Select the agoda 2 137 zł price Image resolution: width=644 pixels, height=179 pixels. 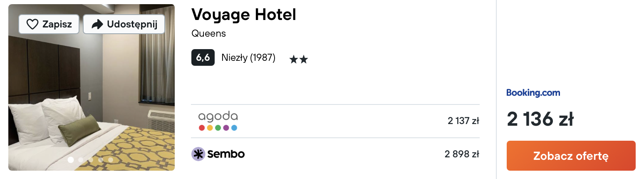coord(463,121)
